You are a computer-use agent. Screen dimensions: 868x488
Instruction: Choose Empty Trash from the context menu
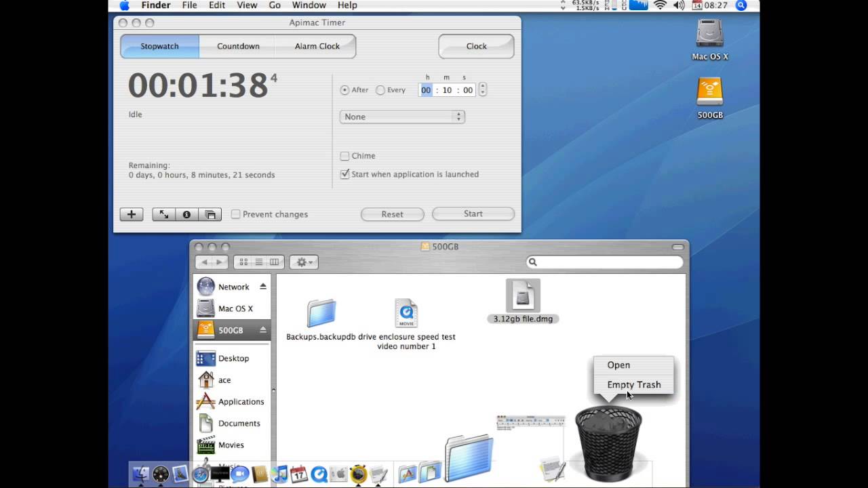634,384
